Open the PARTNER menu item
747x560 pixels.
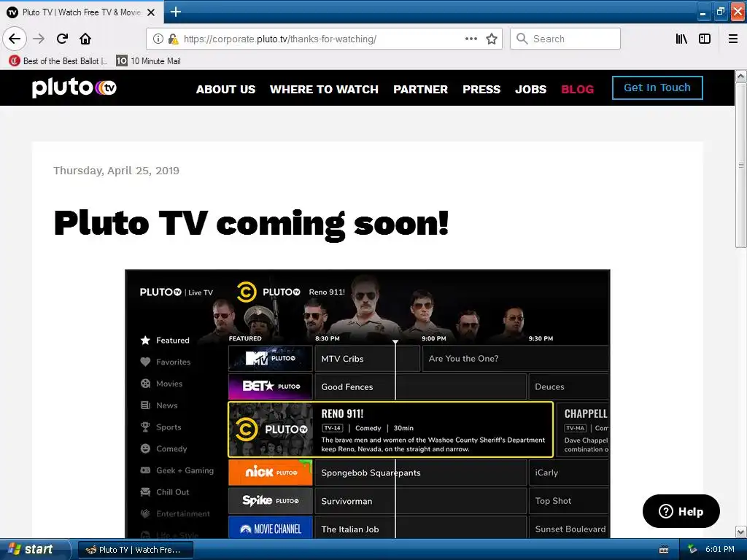pyautogui.click(x=421, y=89)
